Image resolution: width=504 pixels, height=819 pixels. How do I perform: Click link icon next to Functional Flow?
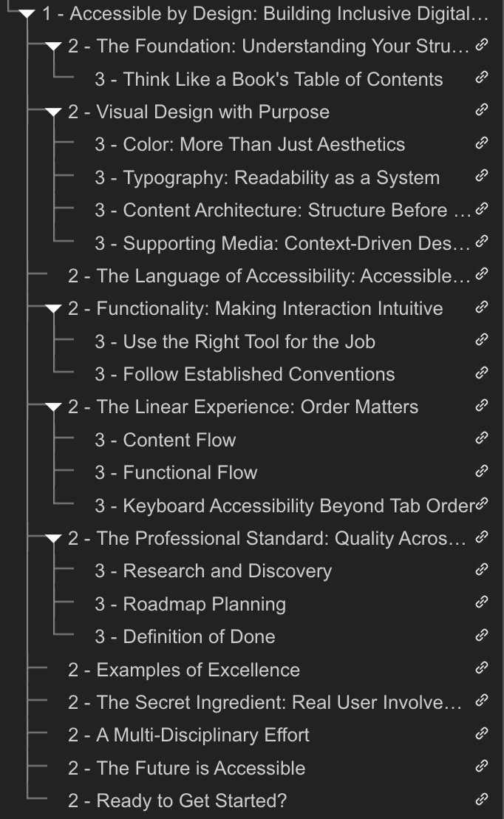(x=482, y=471)
